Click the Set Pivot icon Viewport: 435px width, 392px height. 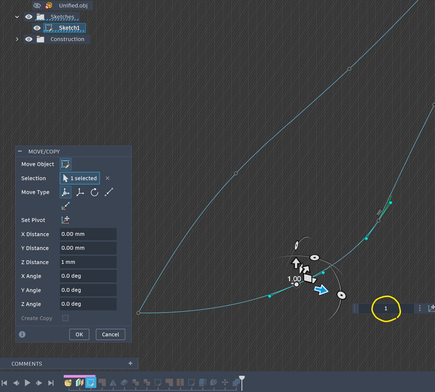65,220
